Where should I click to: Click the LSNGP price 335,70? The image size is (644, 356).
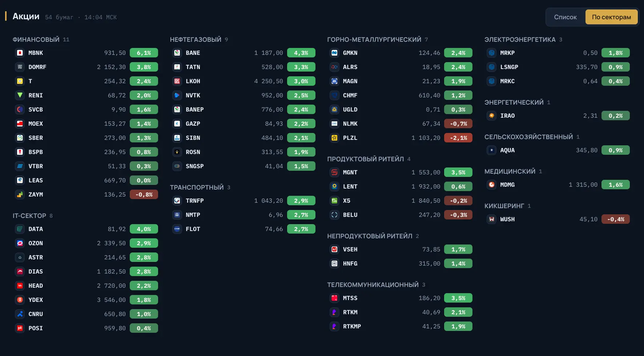point(587,67)
